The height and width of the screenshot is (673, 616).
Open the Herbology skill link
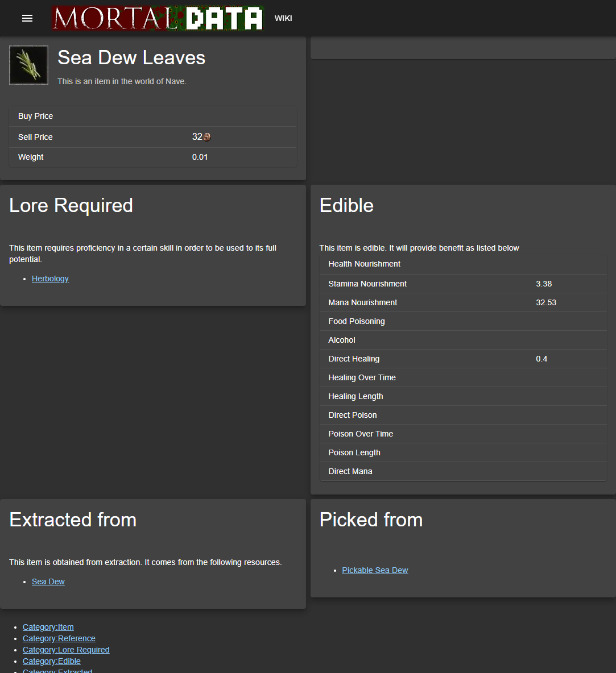(x=50, y=279)
